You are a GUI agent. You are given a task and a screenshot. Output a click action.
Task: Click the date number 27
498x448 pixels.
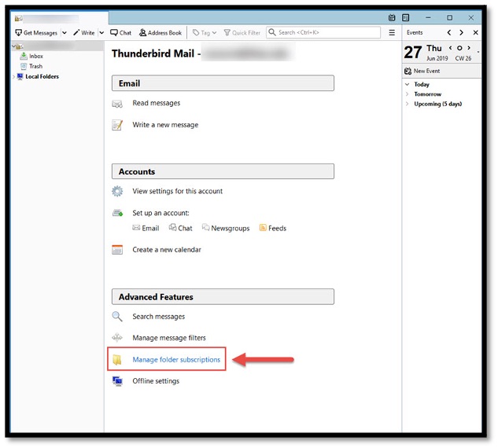point(413,53)
